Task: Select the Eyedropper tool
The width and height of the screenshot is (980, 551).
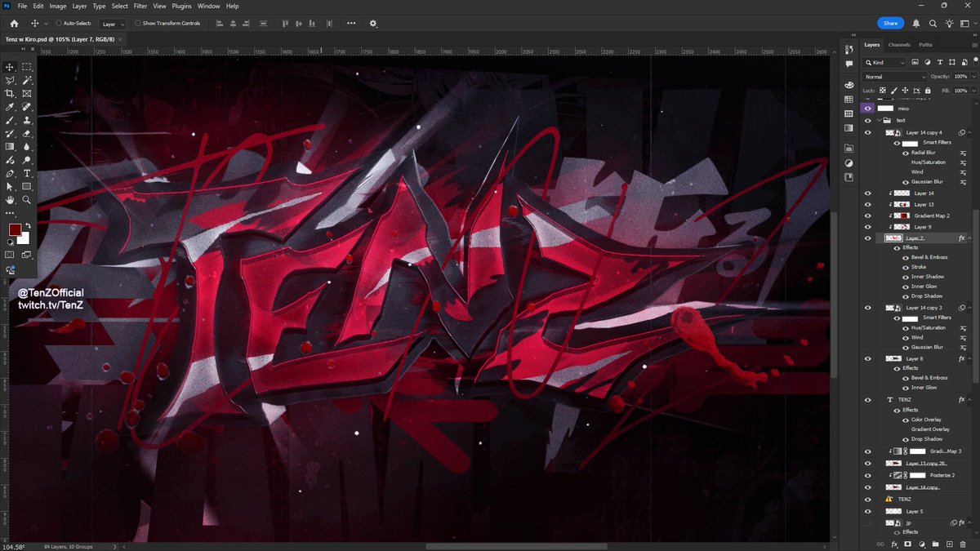Action: coord(10,107)
